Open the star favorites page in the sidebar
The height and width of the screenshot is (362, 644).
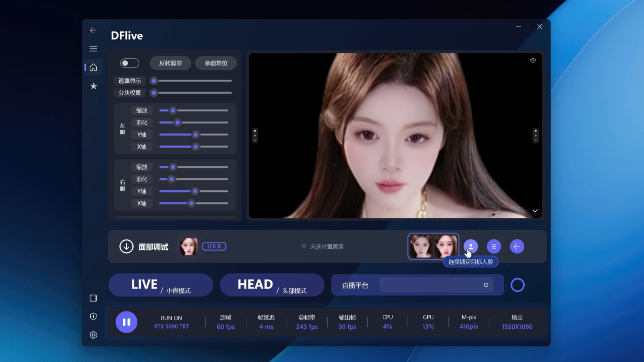(x=93, y=86)
